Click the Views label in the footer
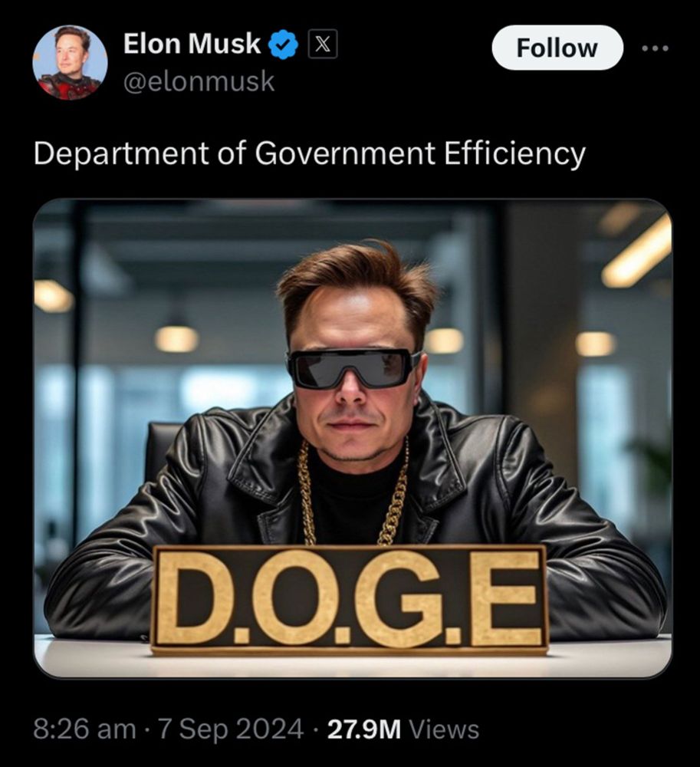700x767 pixels. (x=444, y=729)
